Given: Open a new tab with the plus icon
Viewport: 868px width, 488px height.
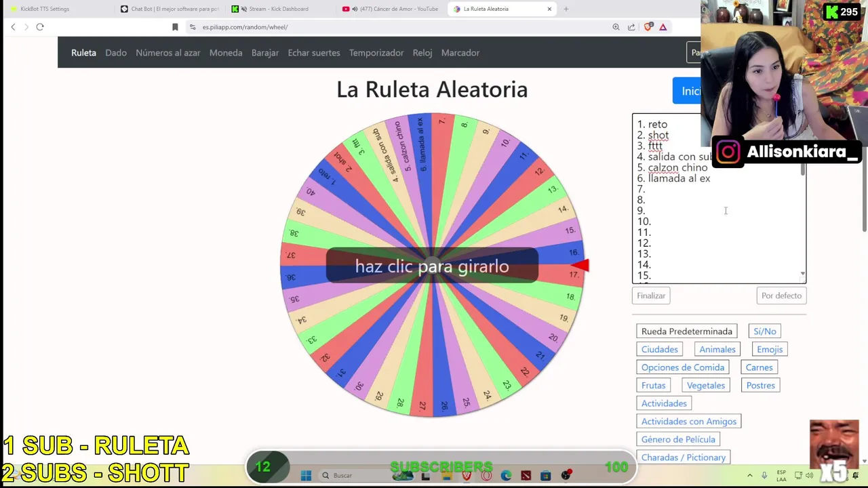Looking at the screenshot, I should pyautogui.click(x=566, y=9).
